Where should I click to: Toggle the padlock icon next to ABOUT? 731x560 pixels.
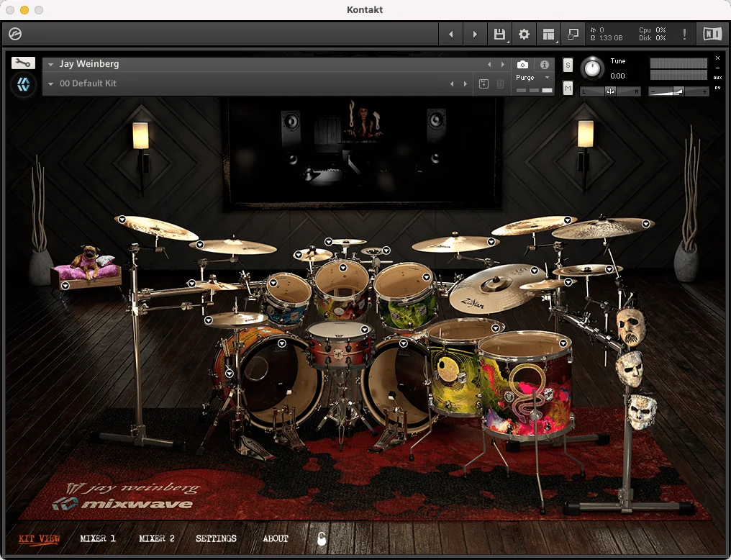click(x=321, y=538)
